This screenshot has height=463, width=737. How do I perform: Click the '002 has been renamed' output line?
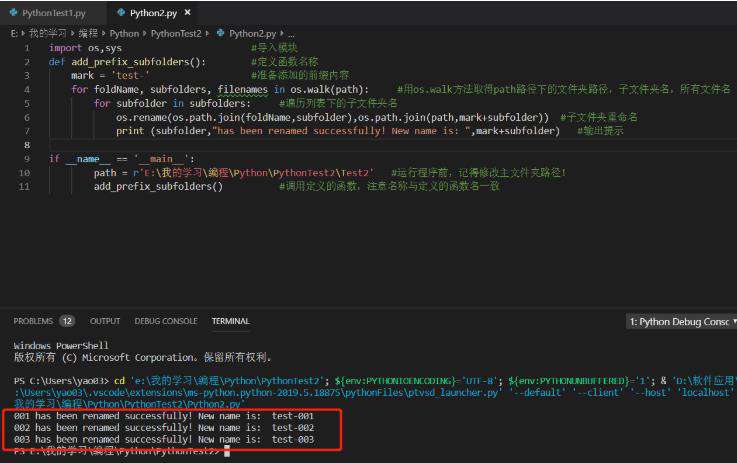pos(164,428)
